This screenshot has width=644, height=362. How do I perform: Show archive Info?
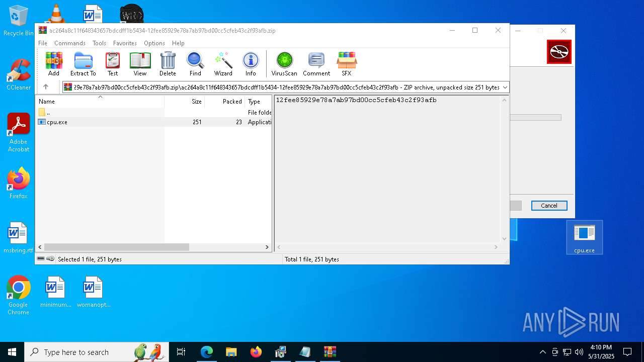pos(251,64)
